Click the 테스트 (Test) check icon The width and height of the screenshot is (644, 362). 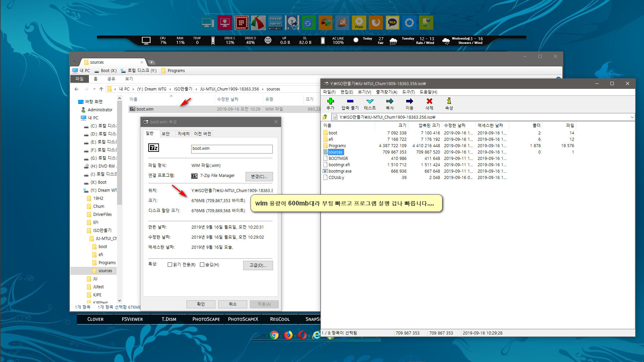(370, 101)
